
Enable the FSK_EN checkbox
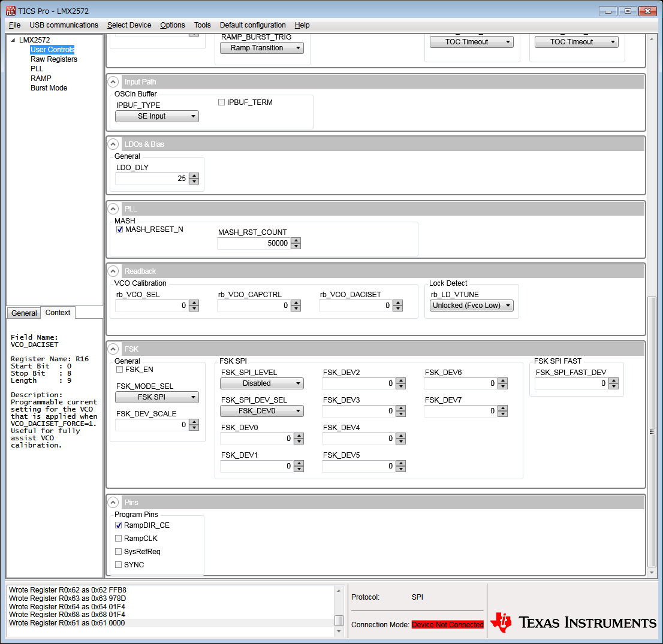(120, 370)
